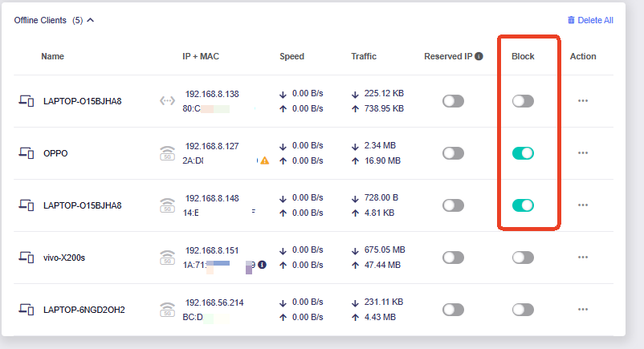Click the warning triangle icon beside OPPO MAC
Viewport: 644px width, 349px height.
[x=265, y=160]
